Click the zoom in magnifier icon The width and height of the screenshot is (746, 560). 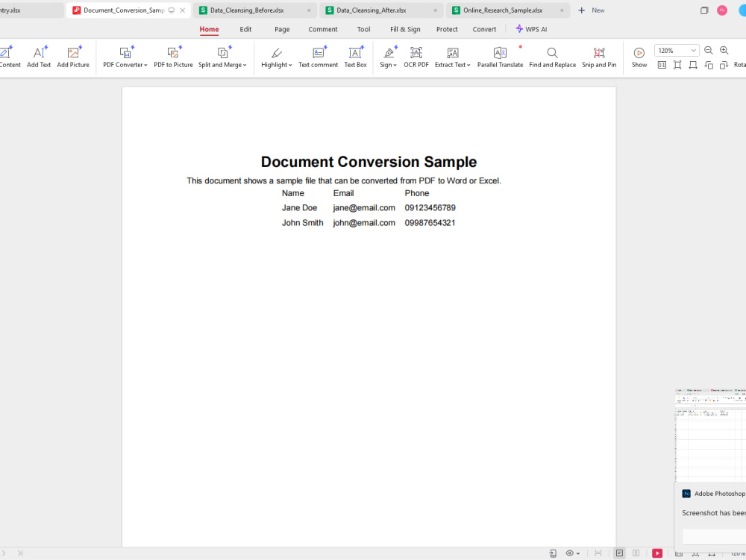point(724,51)
